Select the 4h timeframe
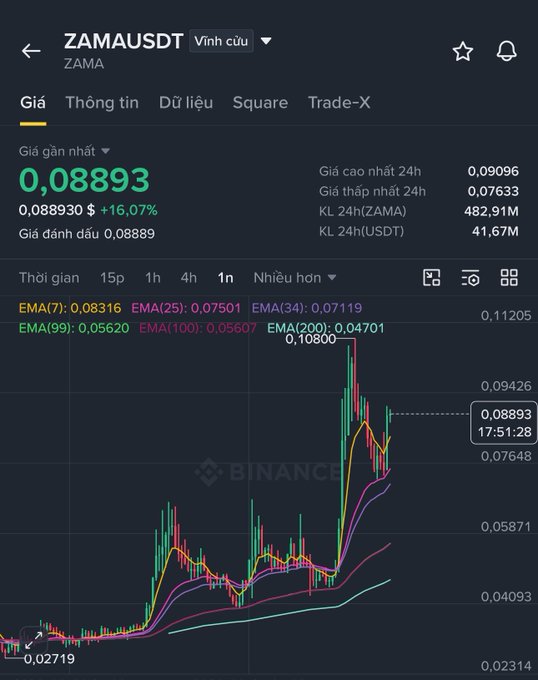538x680 pixels. click(x=189, y=278)
